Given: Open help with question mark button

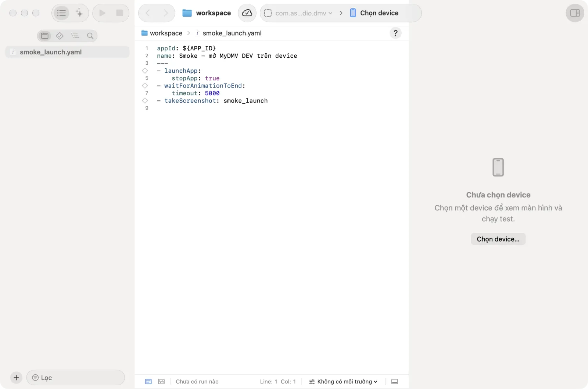Looking at the screenshot, I should [395, 33].
